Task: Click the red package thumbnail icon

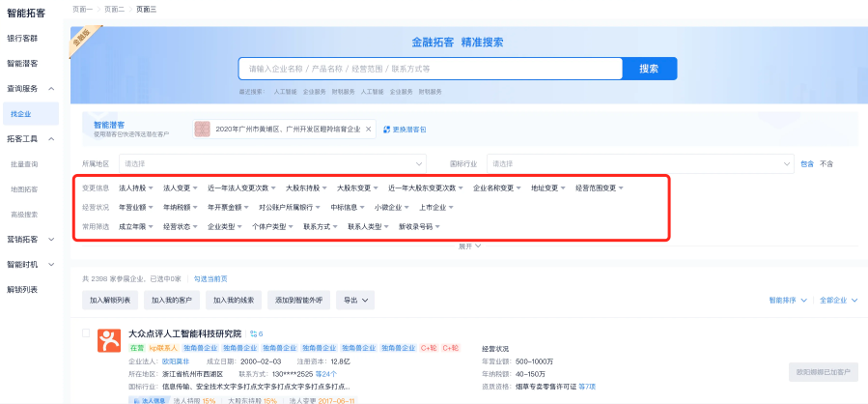Action: [x=203, y=129]
